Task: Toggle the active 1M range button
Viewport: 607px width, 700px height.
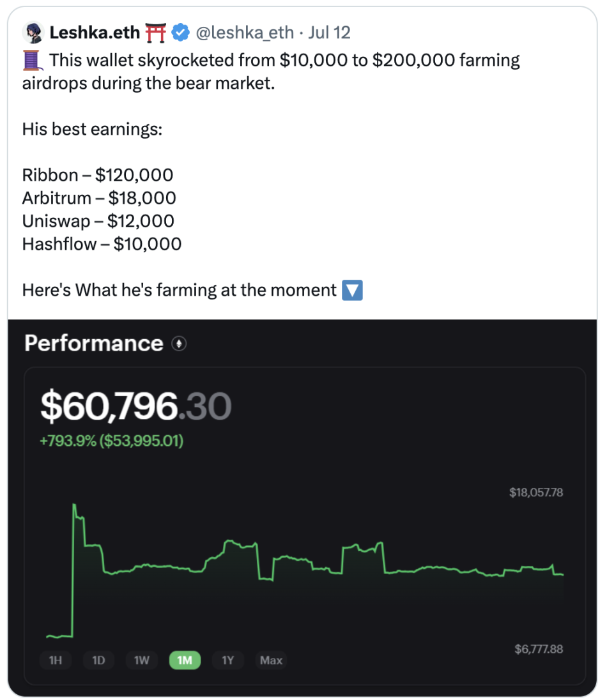Action: [x=185, y=660]
